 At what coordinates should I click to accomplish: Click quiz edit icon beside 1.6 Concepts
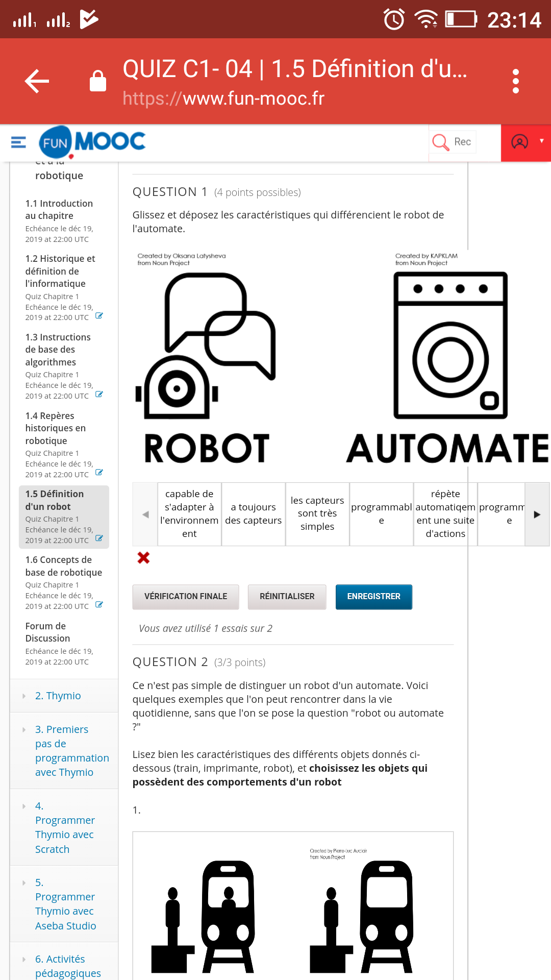(99, 605)
